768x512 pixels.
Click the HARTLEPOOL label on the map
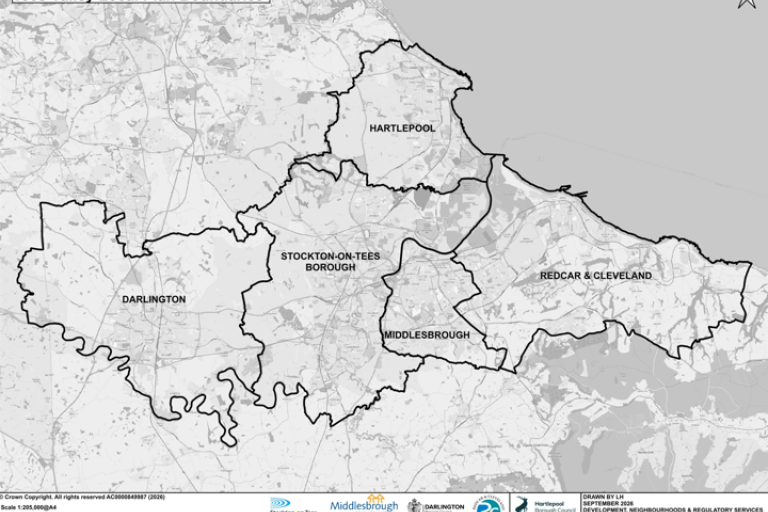pyautogui.click(x=402, y=128)
